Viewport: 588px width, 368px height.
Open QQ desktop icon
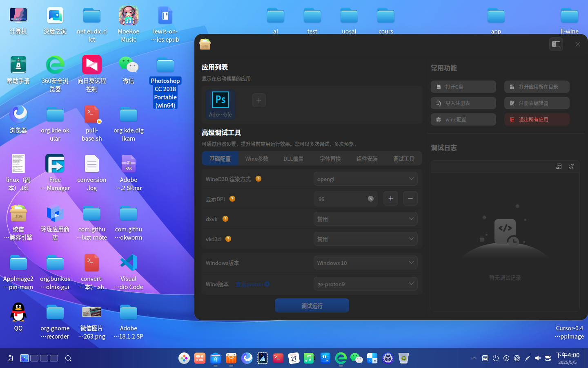click(18, 317)
